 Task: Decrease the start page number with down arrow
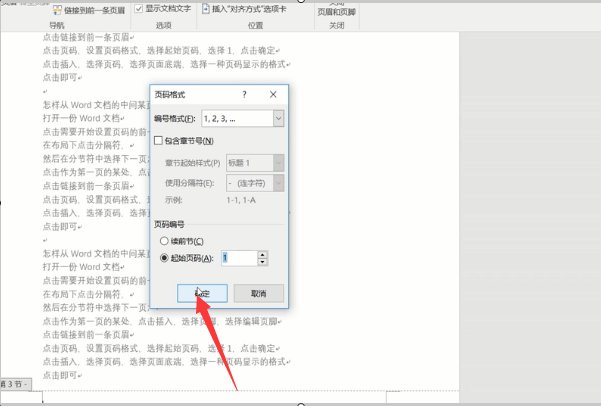(263, 262)
